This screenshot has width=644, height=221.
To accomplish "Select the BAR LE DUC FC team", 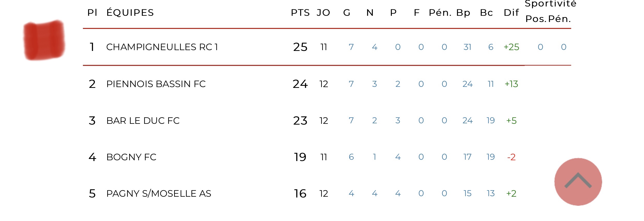I will tap(143, 121).
